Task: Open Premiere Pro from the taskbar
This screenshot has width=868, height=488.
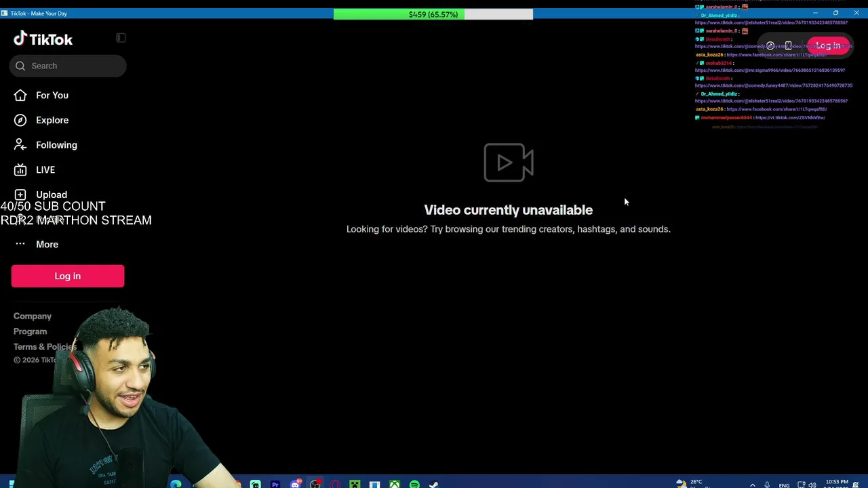Action: pyautogui.click(x=275, y=484)
